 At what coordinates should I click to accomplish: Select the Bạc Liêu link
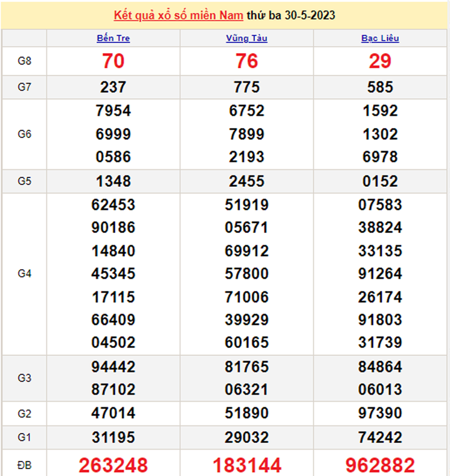(380, 39)
